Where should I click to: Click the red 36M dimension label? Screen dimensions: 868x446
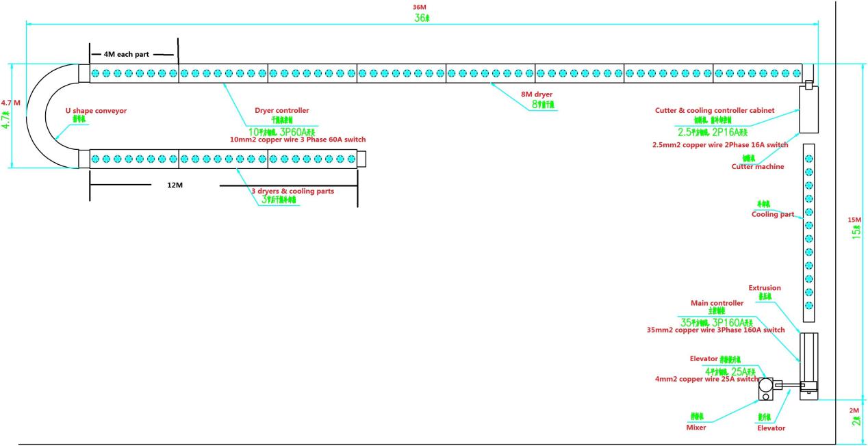pos(418,7)
